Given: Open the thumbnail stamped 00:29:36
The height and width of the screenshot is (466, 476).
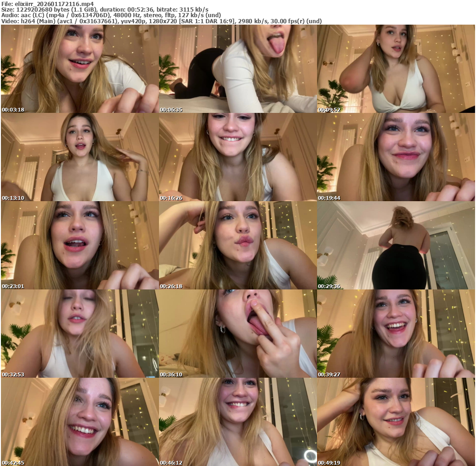Looking at the screenshot, I should 396,245.
